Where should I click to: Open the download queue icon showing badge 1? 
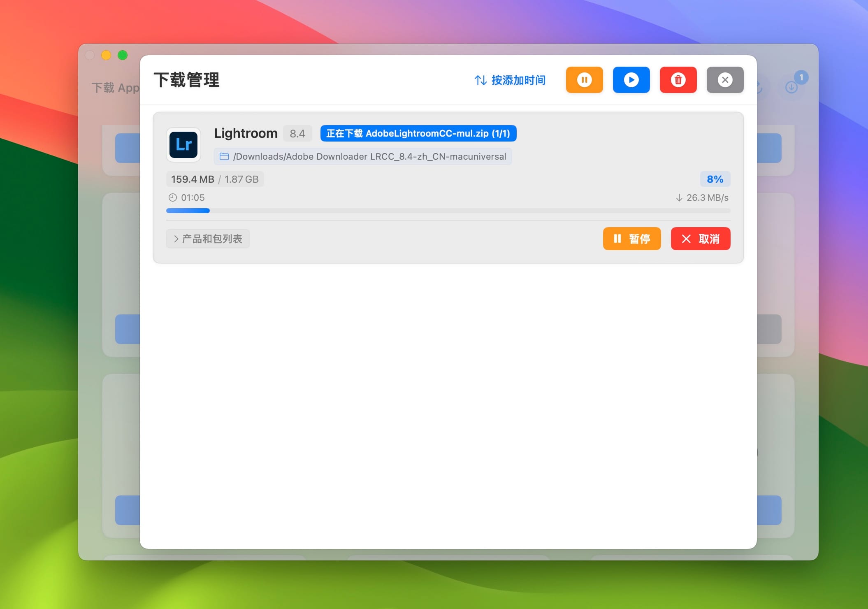(791, 87)
